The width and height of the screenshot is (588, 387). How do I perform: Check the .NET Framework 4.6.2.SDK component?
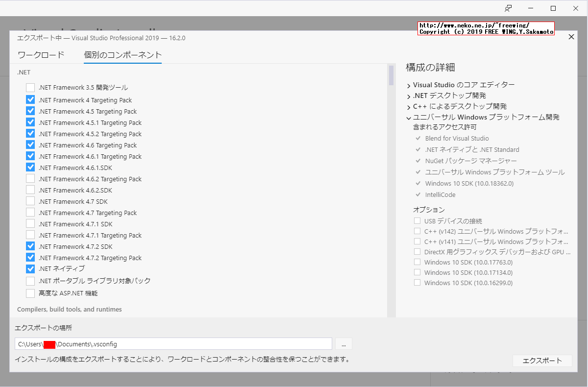tap(30, 190)
